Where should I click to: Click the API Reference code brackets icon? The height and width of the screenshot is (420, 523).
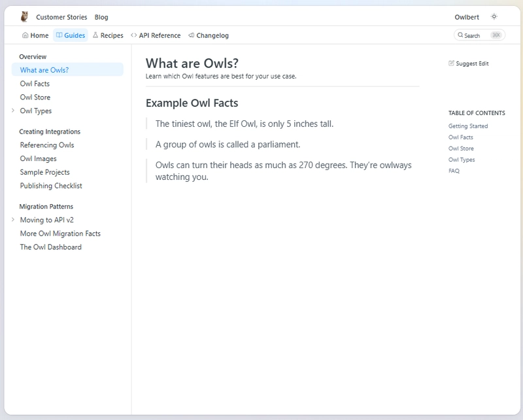tap(134, 35)
